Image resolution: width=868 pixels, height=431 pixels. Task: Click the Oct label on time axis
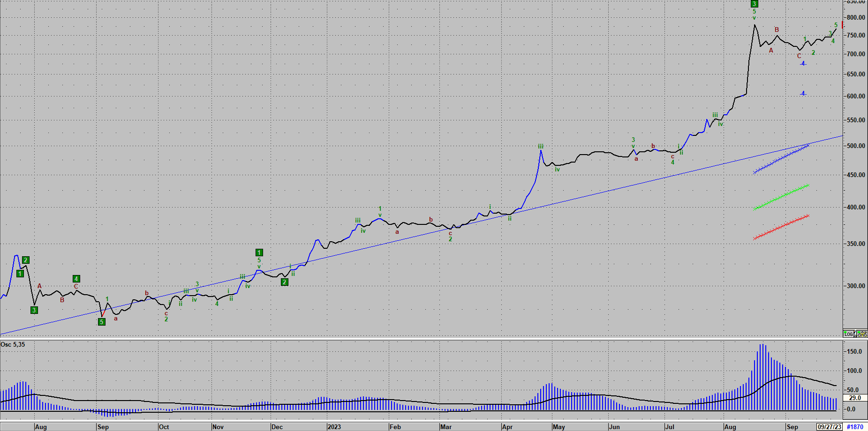164,427
